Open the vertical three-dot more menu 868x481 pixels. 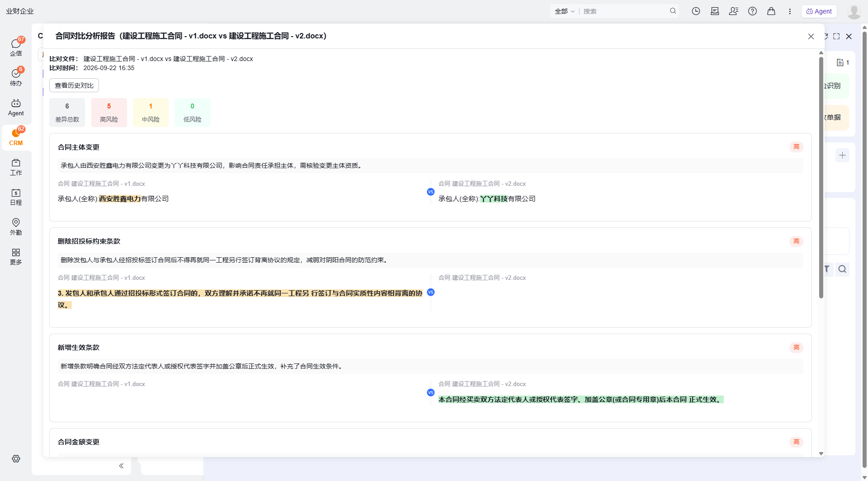click(x=790, y=11)
